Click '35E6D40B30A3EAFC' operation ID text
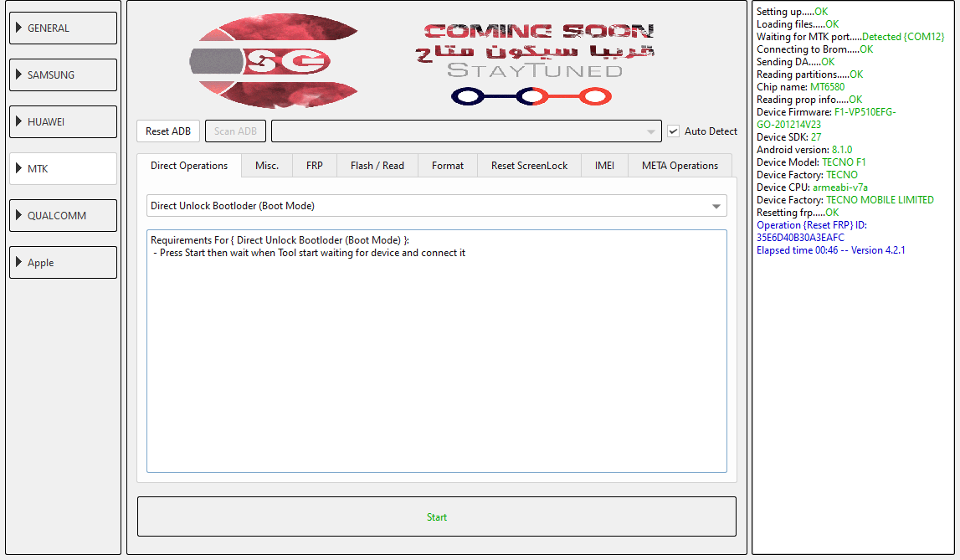The width and height of the screenshot is (960, 560). click(800, 238)
